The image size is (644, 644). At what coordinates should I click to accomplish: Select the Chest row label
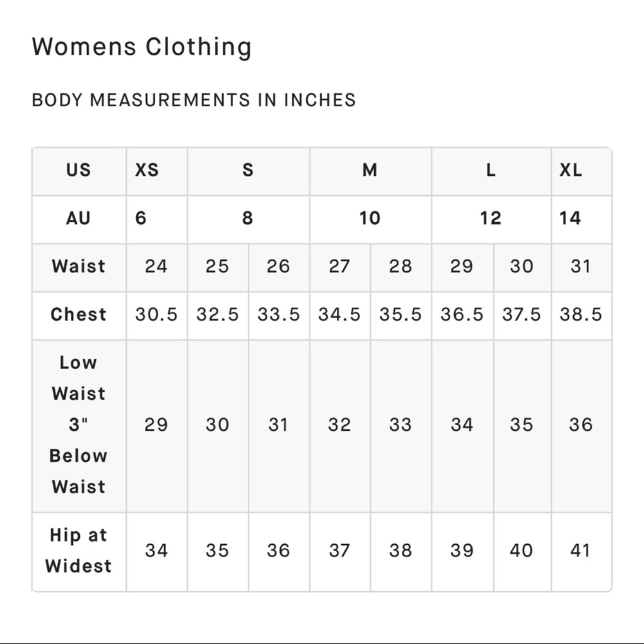click(x=79, y=315)
